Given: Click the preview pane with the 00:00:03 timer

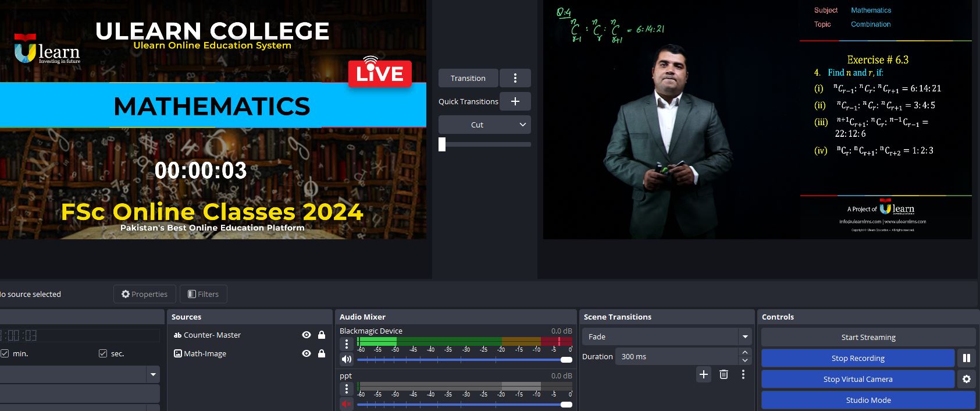Looking at the screenshot, I should click(213, 119).
